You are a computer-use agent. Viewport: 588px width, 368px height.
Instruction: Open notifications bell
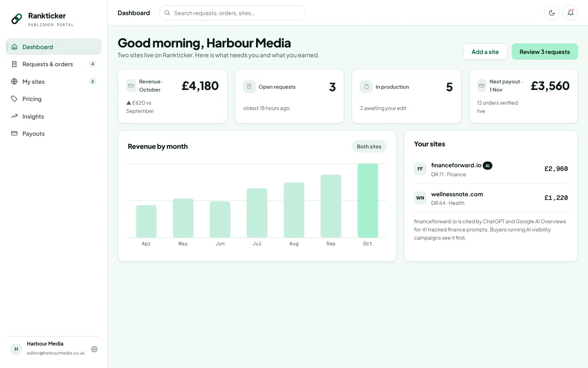click(570, 13)
